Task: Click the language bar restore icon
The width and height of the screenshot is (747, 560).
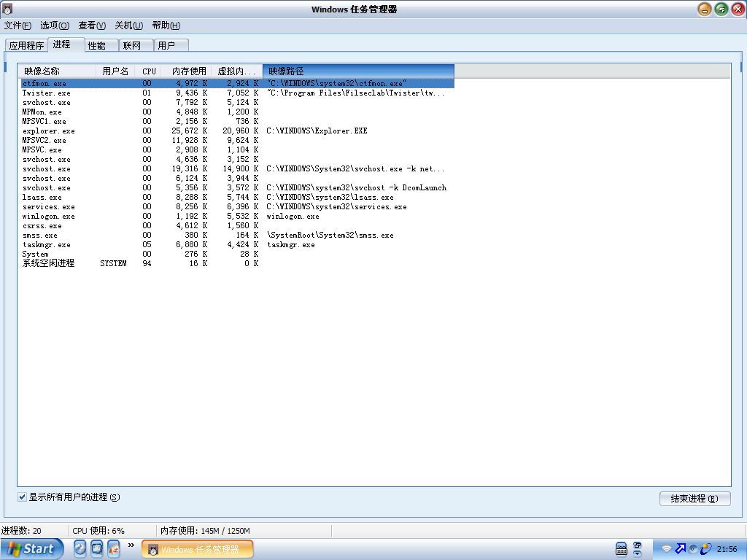Action: tap(637, 545)
